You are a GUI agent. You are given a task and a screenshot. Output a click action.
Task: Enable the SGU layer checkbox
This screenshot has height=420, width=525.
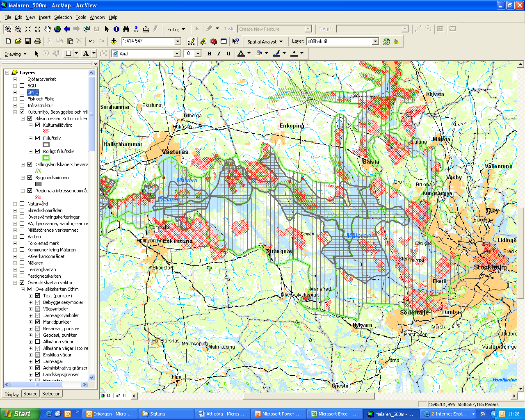coord(22,86)
